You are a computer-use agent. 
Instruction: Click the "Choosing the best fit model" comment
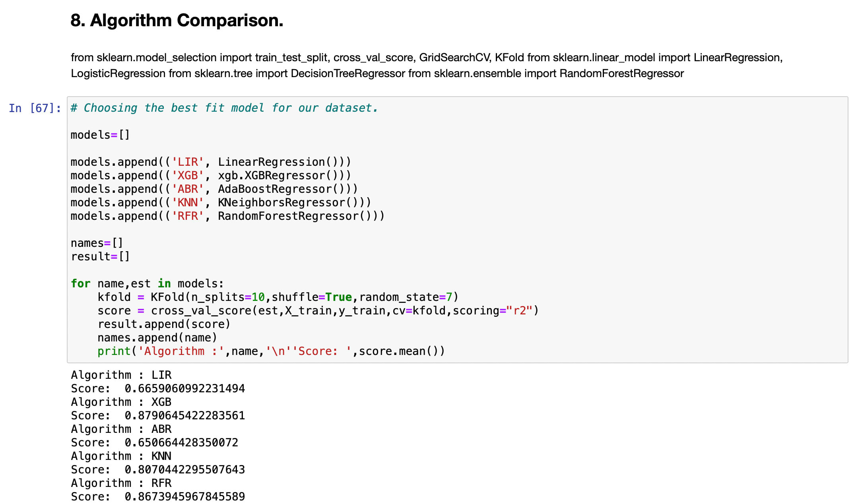click(x=224, y=108)
